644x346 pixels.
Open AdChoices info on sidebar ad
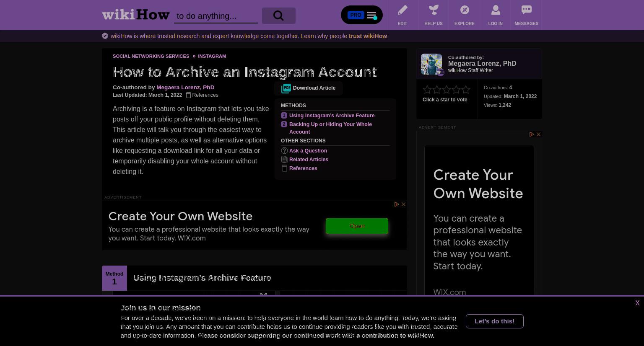532,134
